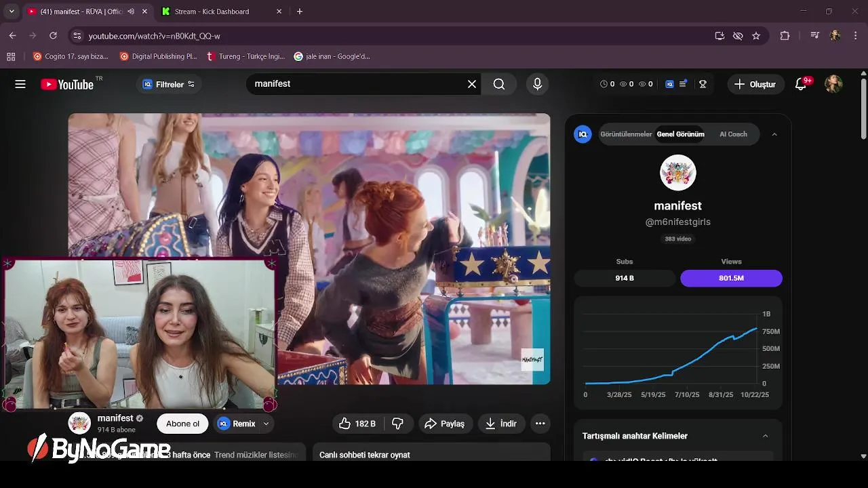868x488 pixels.
Task: Switch to the Görüntülenmeler tab
Action: click(626, 134)
